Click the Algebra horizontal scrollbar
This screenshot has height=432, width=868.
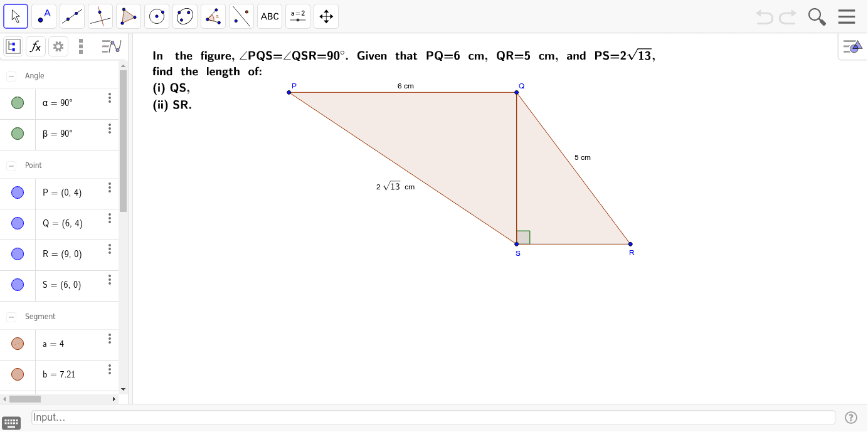[x=25, y=399]
